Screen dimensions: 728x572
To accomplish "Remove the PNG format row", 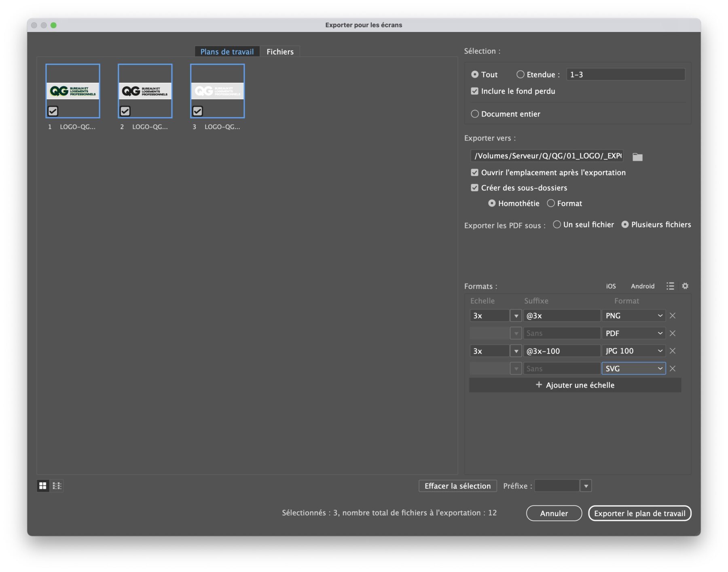I will coord(672,315).
